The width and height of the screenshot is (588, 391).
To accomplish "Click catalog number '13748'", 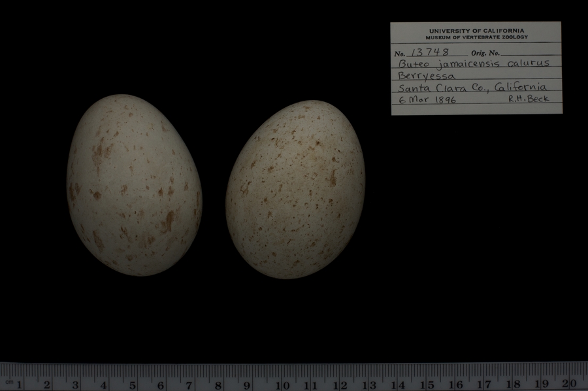I will (430, 52).
